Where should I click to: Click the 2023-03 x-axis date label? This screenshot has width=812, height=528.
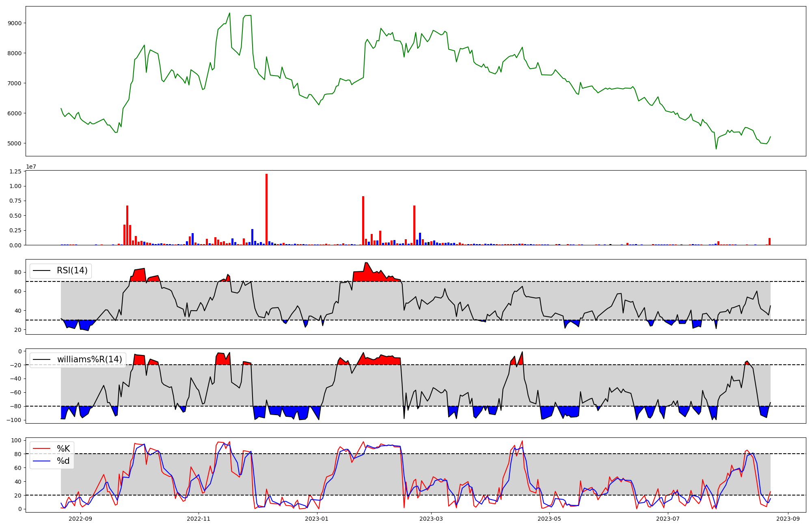[431, 519]
